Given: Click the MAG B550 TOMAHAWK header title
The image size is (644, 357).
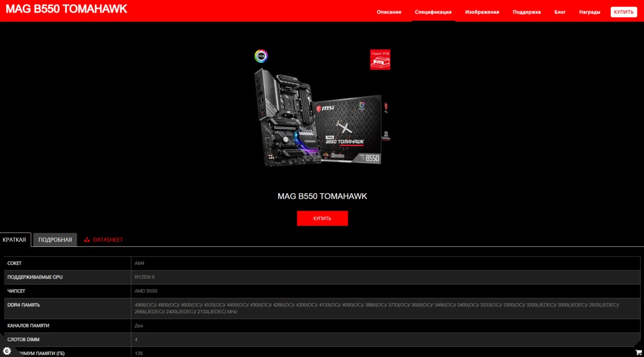Looking at the screenshot, I should [x=66, y=9].
